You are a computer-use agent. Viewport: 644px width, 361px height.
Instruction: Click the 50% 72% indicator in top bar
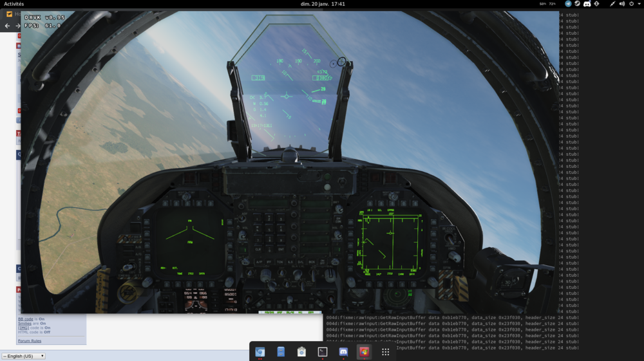pos(547,4)
